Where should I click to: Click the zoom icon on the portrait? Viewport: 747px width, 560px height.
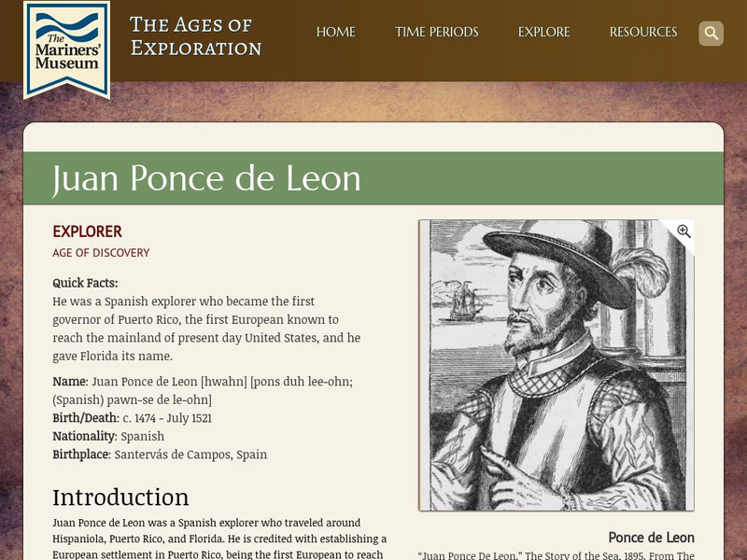pos(684,231)
